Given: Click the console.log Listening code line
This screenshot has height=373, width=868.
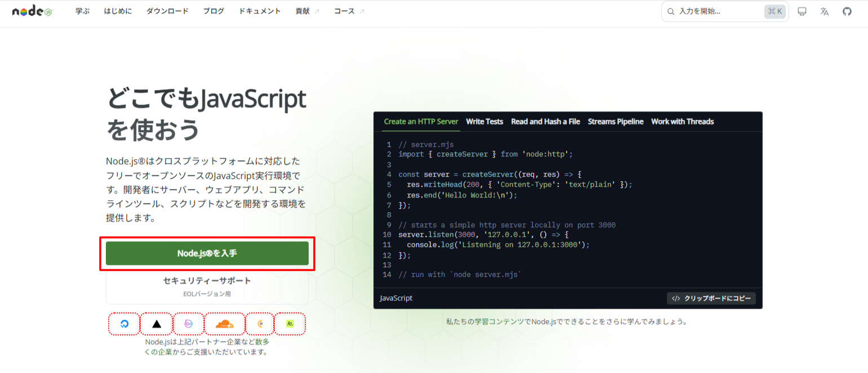Looking at the screenshot, I should [498, 245].
